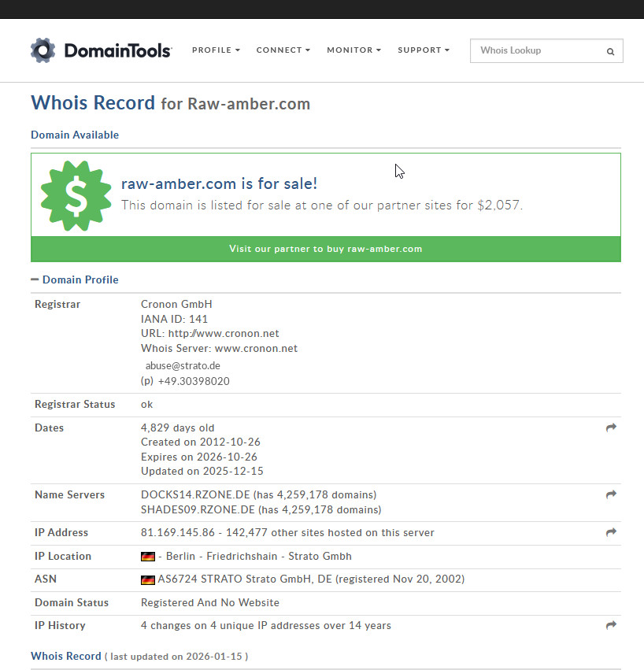Viewport: 644px width, 670px height.
Task: Click the Registrar row label
Action: coord(57,304)
